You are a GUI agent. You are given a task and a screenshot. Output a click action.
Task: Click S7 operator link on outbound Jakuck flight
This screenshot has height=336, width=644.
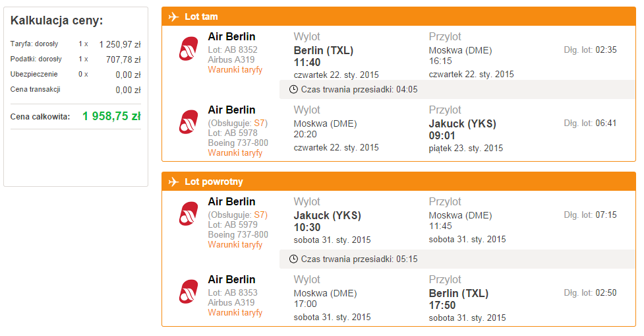(260, 123)
